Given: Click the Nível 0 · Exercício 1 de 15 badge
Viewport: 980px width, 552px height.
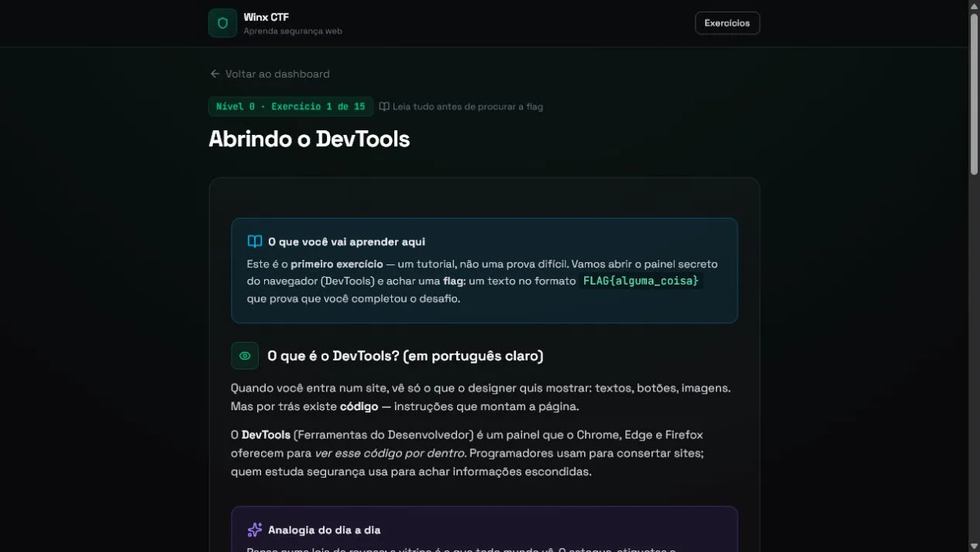Looking at the screenshot, I should (291, 106).
